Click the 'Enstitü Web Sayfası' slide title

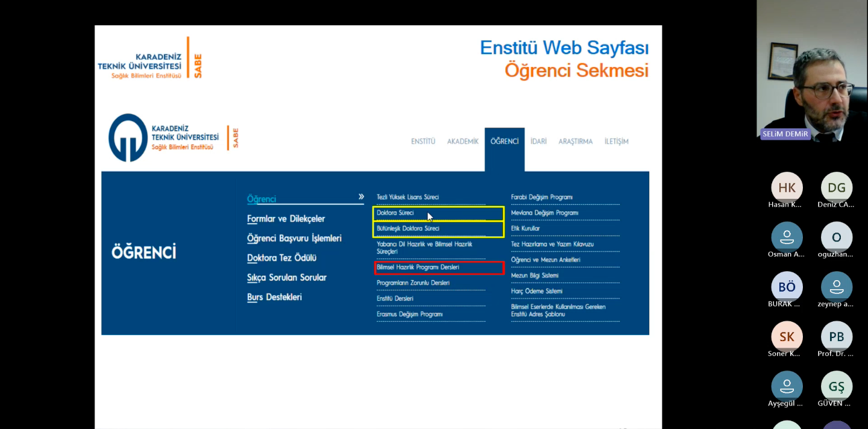coord(564,48)
